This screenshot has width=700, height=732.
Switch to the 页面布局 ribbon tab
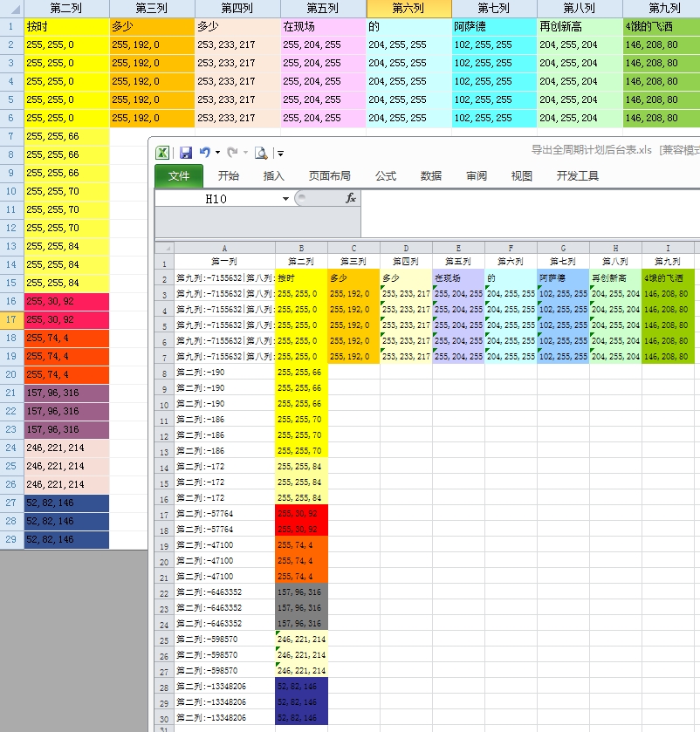tap(330, 176)
